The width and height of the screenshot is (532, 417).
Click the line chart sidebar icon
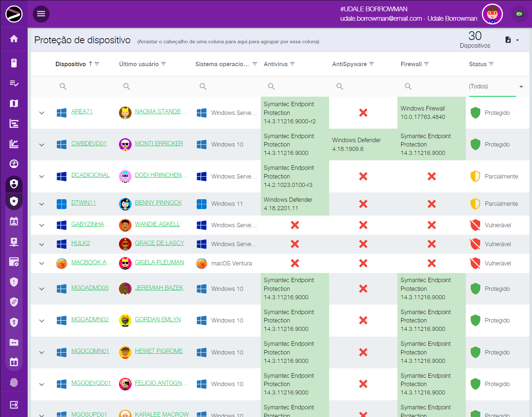pyautogui.click(x=14, y=144)
